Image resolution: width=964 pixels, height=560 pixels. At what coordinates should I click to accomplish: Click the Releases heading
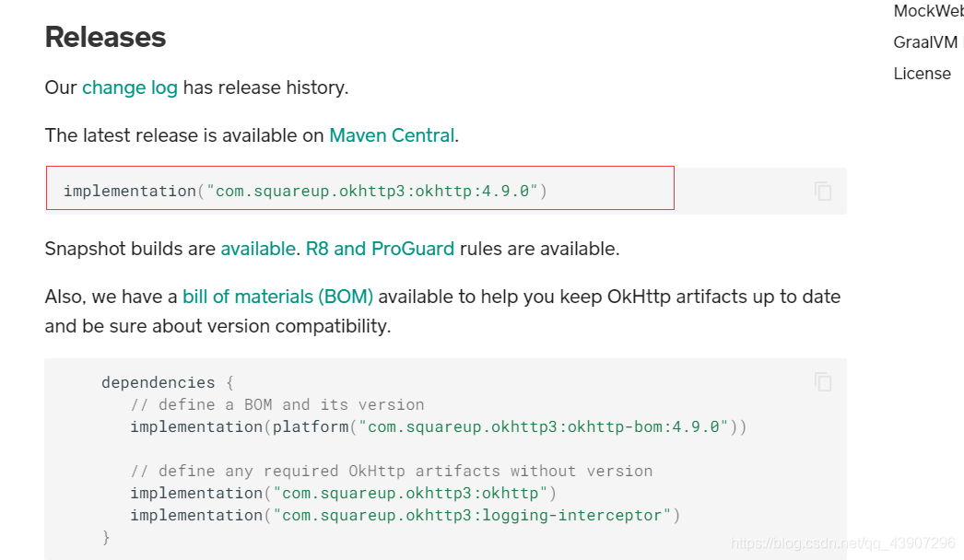click(x=105, y=37)
